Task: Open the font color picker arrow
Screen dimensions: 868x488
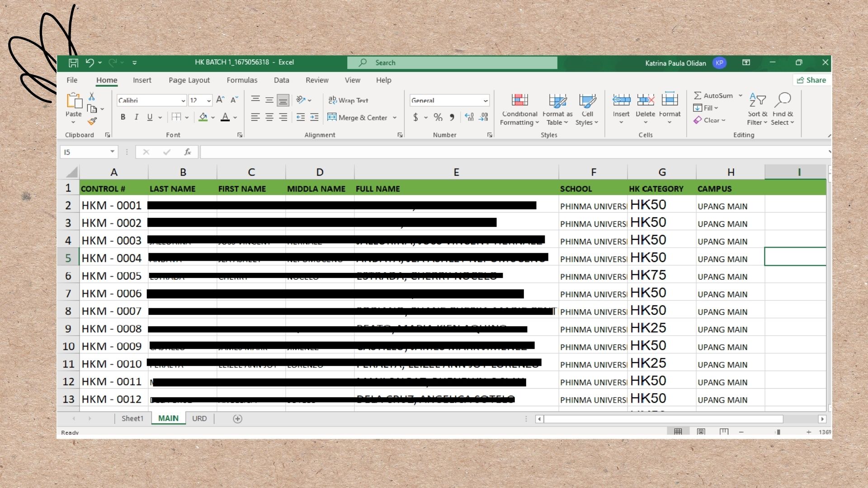Action: click(x=235, y=117)
